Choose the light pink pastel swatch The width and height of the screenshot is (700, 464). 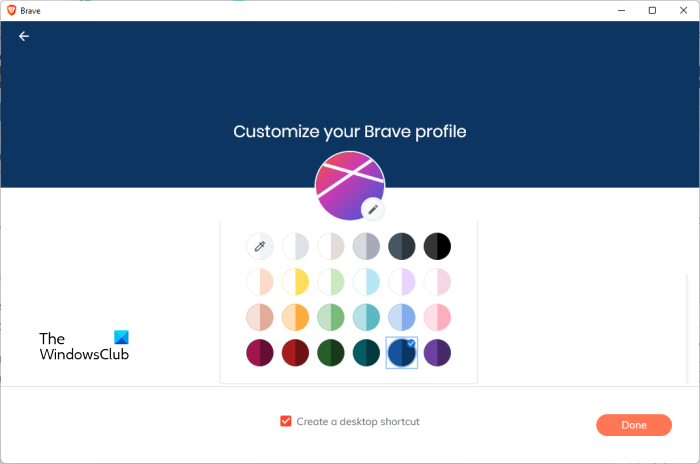click(x=437, y=282)
